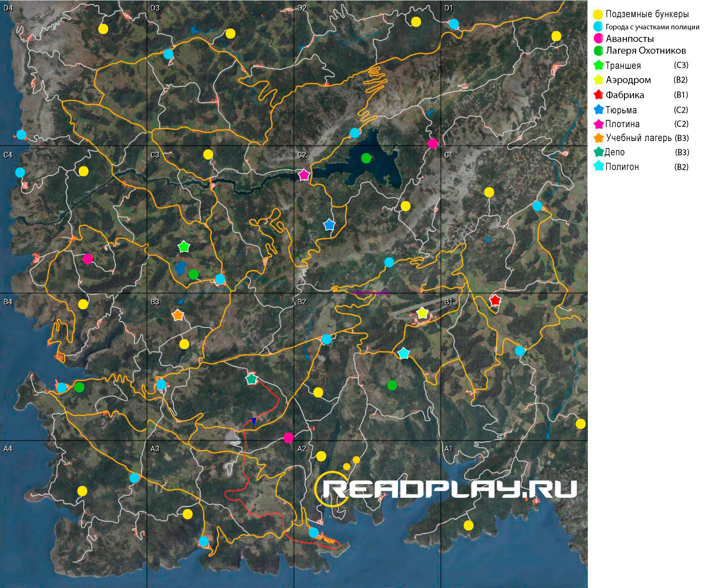Click the green Траншея star on the map
The image size is (705, 588).
(184, 247)
